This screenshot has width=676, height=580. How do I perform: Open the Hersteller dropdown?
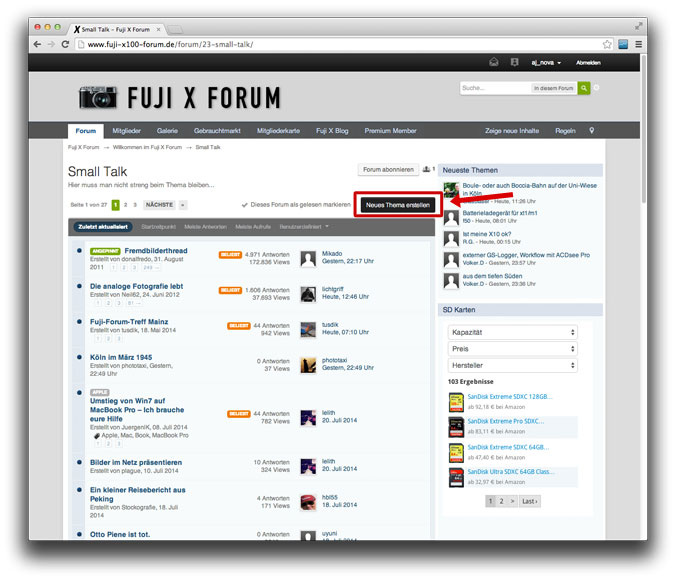click(512, 366)
